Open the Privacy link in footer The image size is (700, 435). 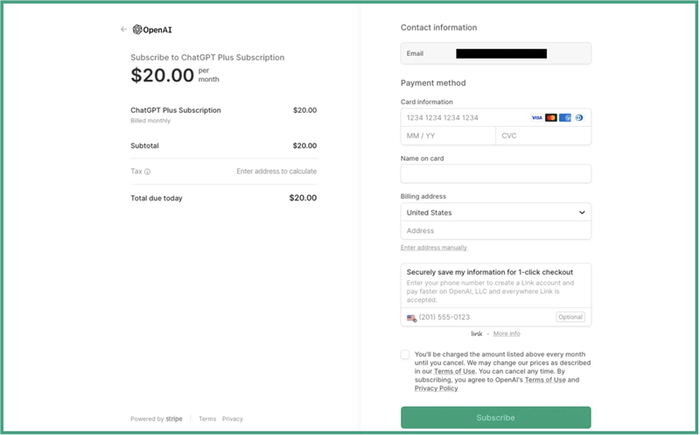tap(232, 419)
